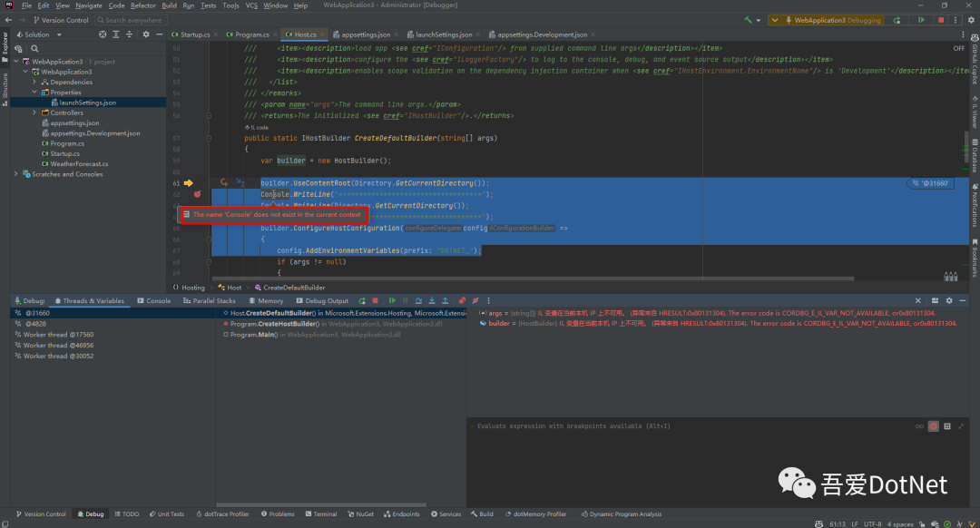The height and width of the screenshot is (528, 980).
Task: Open the Build menu
Action: pyautogui.click(x=169, y=5)
